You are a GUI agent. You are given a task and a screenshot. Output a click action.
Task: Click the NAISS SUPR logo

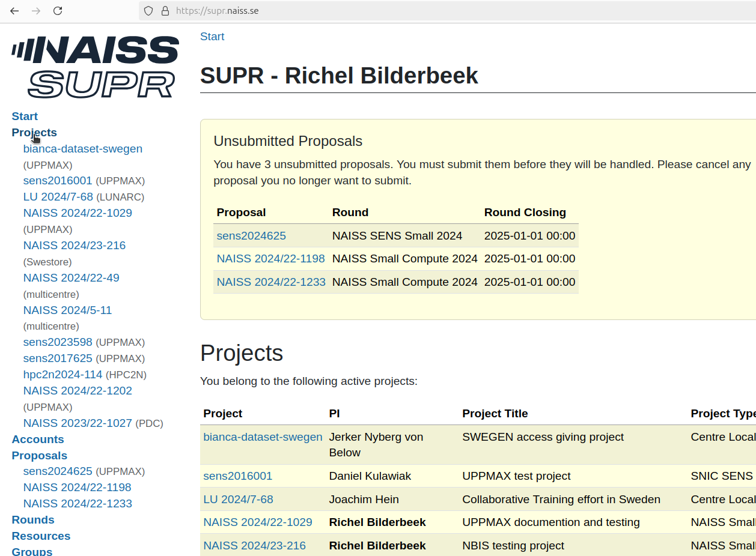(x=94, y=65)
